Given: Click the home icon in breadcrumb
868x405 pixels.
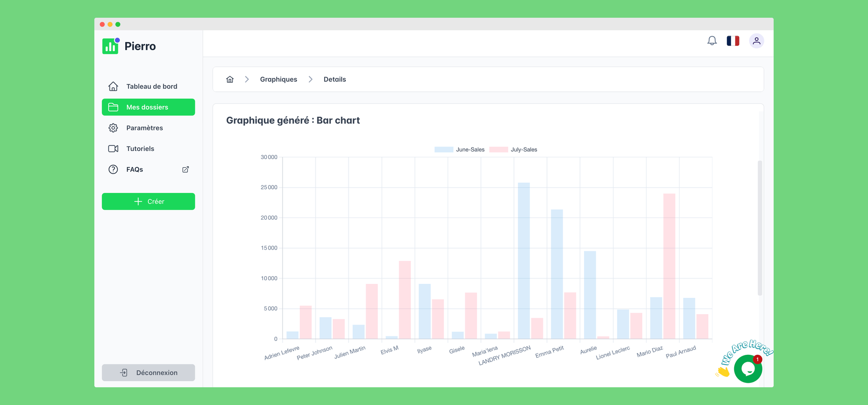Looking at the screenshot, I should [x=230, y=80].
